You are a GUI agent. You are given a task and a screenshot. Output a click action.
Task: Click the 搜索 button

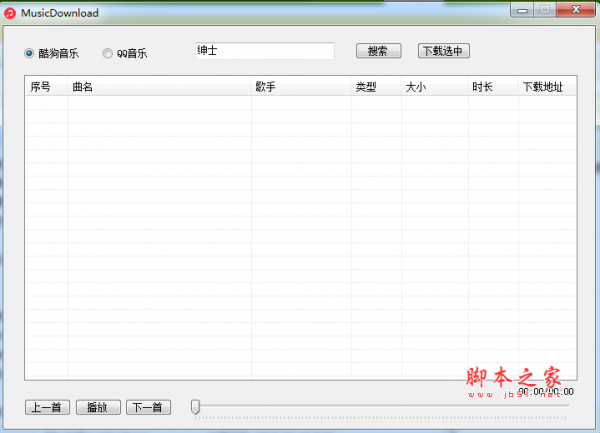click(x=378, y=51)
